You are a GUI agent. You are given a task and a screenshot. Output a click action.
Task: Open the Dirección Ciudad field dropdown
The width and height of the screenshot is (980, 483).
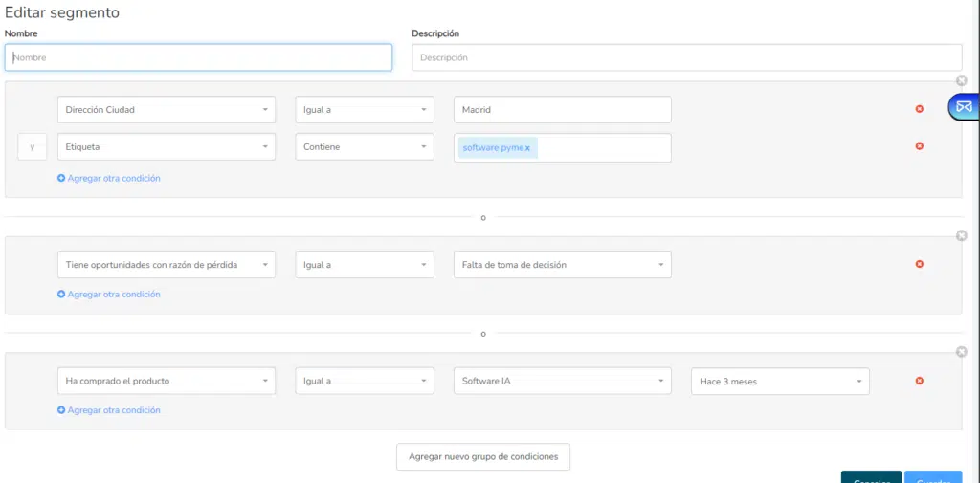(x=167, y=109)
